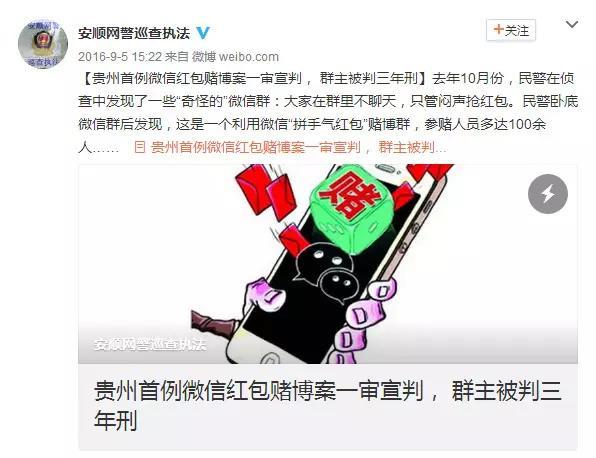Viewport: 596px width, 458px height.
Task: Click the plus sign in follow button
Action: click(498, 29)
